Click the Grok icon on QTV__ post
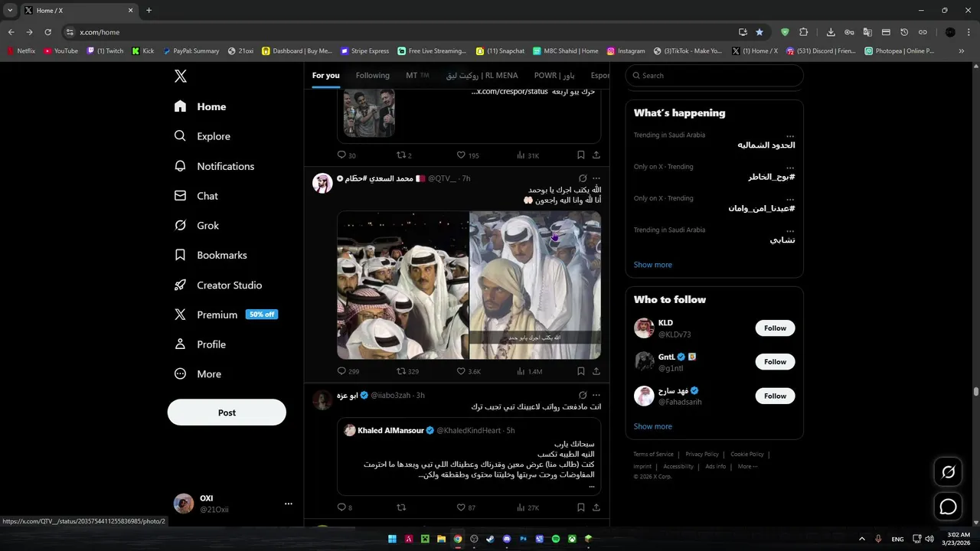980x551 pixels. click(582, 178)
